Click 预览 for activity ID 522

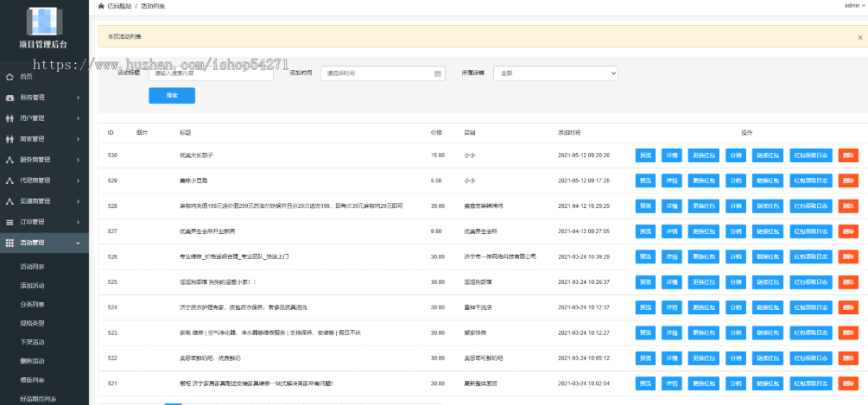click(645, 358)
